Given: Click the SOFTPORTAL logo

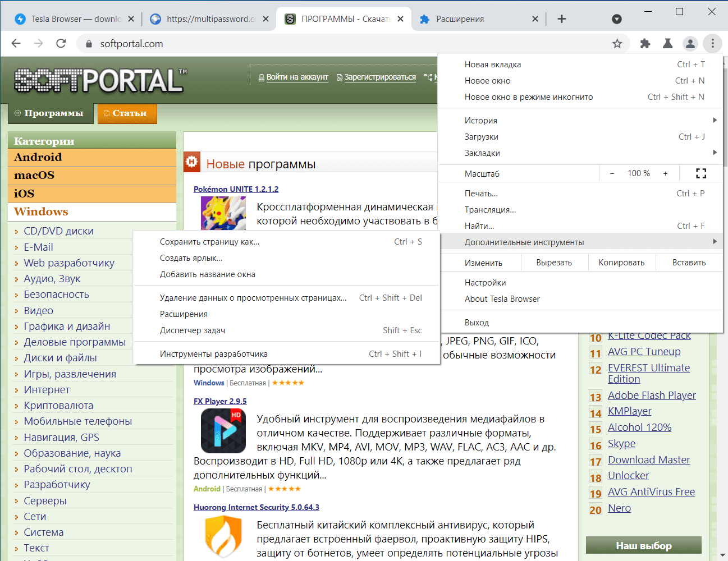Looking at the screenshot, I should tap(100, 80).
